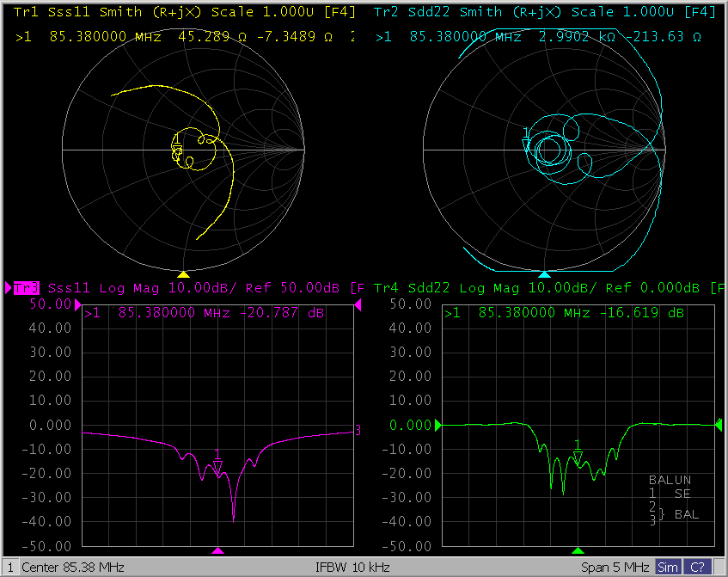Click the yellow marker triangle below Tr1 Smith chart
The height and width of the screenshot is (577, 728).
(x=183, y=274)
